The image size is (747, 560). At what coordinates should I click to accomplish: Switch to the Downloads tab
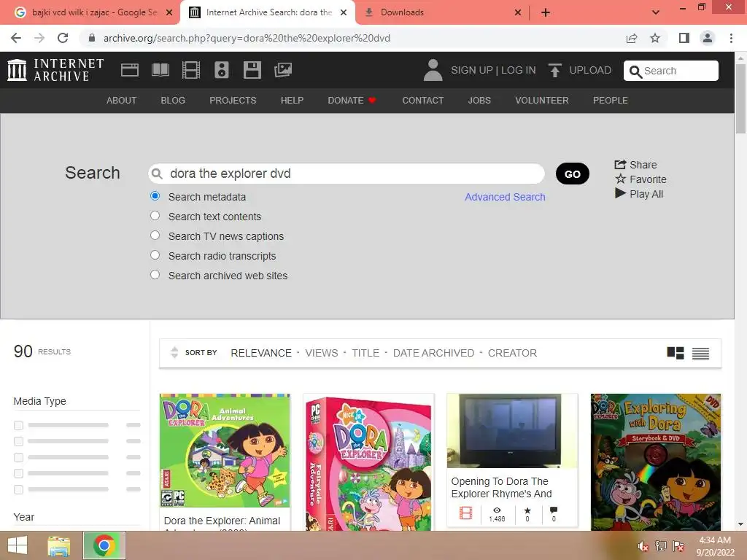441,12
